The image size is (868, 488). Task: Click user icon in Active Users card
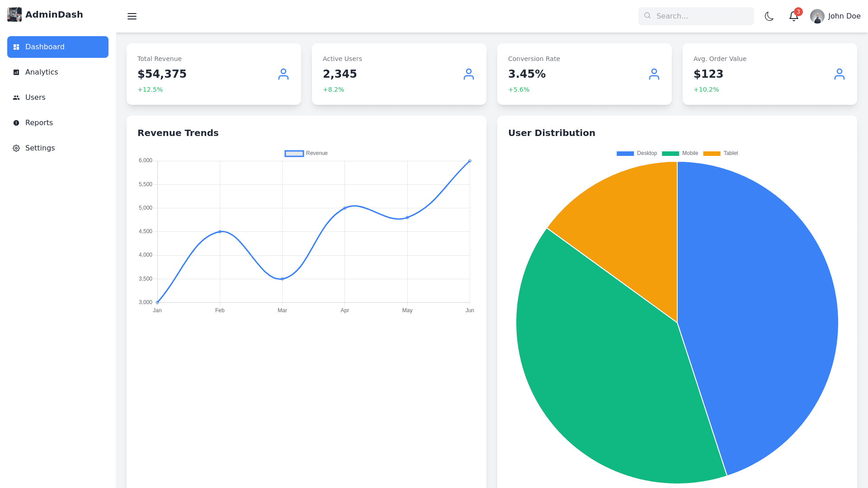469,74
